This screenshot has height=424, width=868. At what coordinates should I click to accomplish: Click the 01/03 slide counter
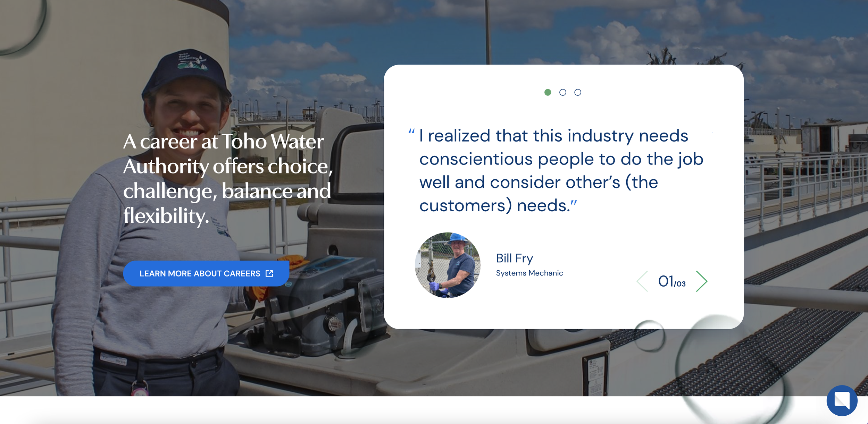click(672, 281)
